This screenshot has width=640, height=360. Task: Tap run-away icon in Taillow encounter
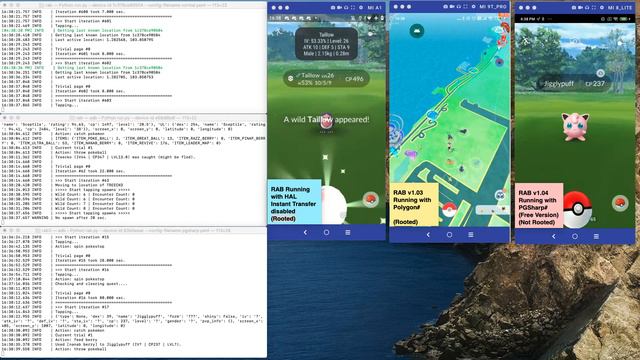279,31
